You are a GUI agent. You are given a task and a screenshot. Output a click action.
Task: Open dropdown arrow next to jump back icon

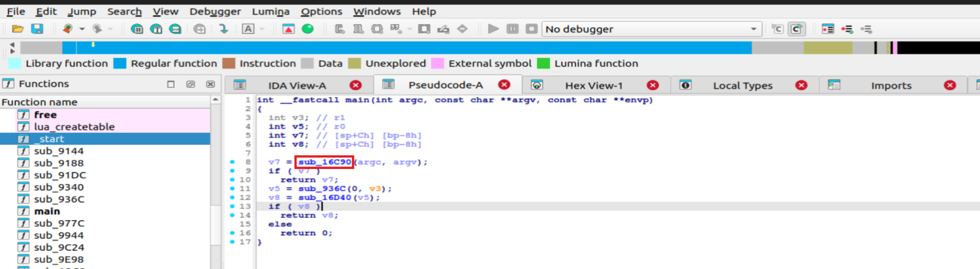click(x=82, y=29)
